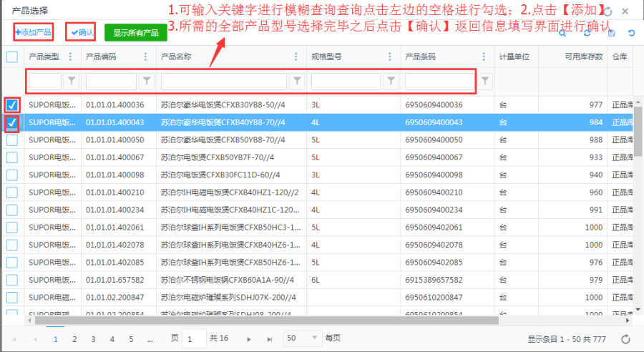Open the 产品名称 column menu
This screenshot has width=644, height=352.
coord(296,57)
